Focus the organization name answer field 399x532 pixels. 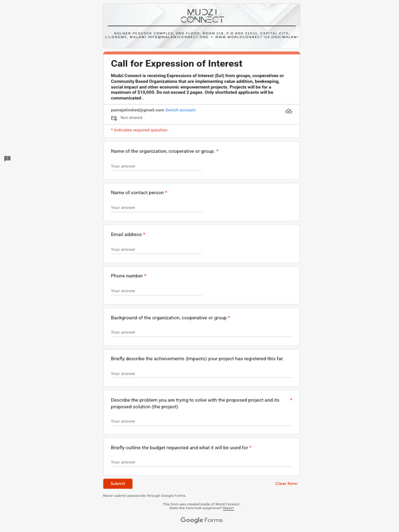tap(156, 166)
